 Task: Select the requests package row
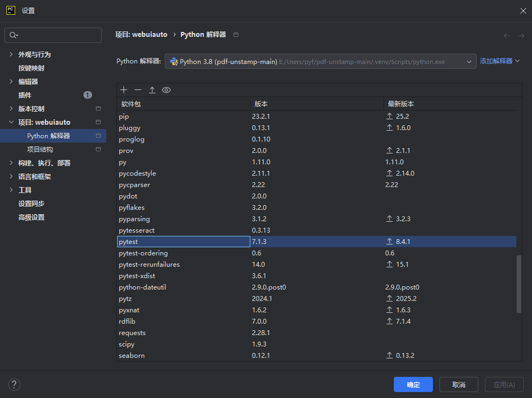point(317,333)
